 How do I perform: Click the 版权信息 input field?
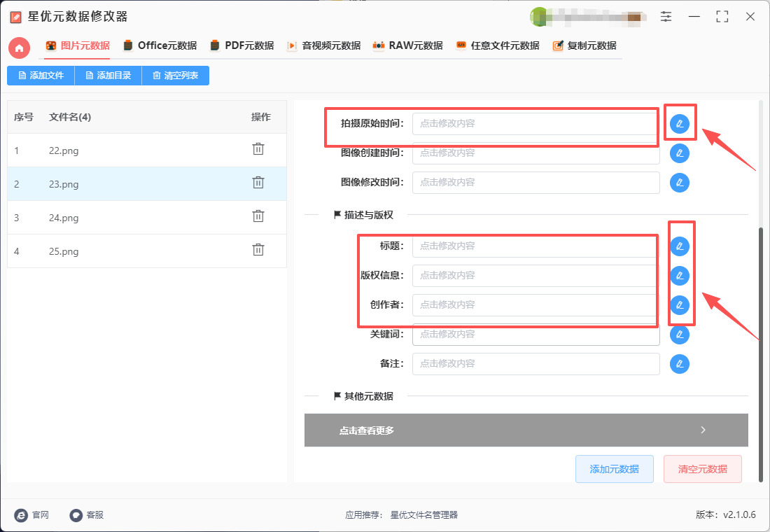(x=535, y=276)
